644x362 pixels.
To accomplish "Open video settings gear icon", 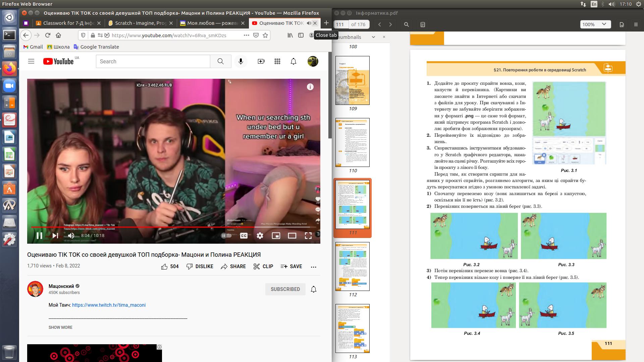I will 260,236.
